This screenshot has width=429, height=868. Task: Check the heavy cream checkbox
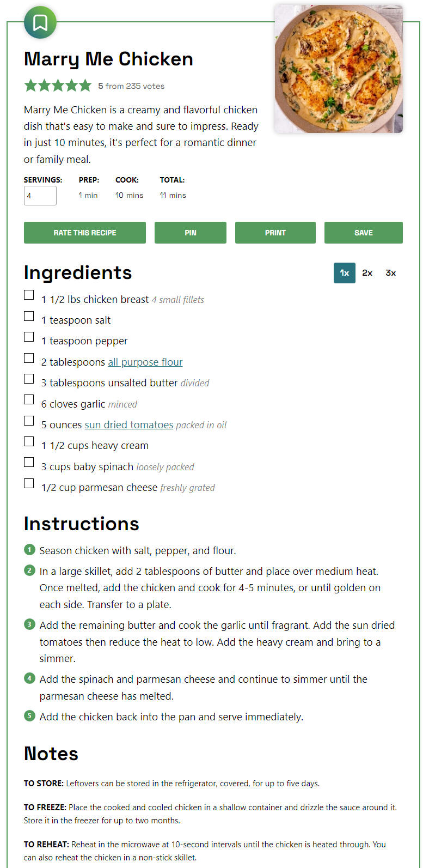(29, 441)
